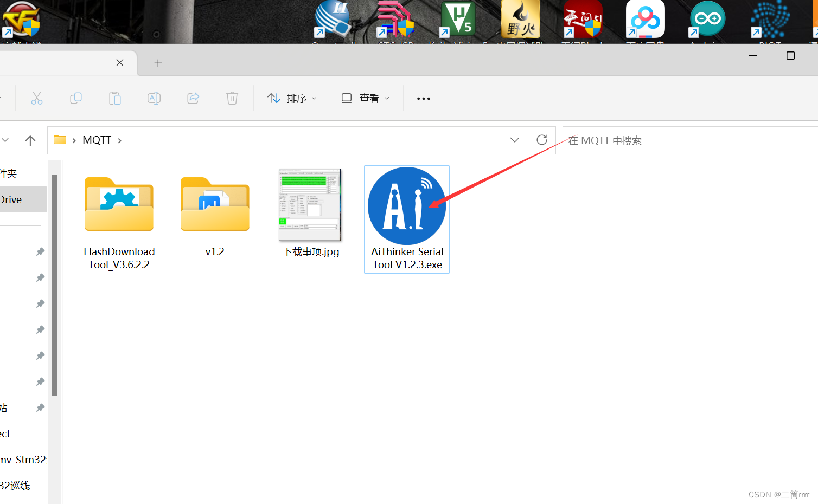
Task: Click the FlashDownload Tool_V3.6.2.2 name label
Action: pos(119,258)
